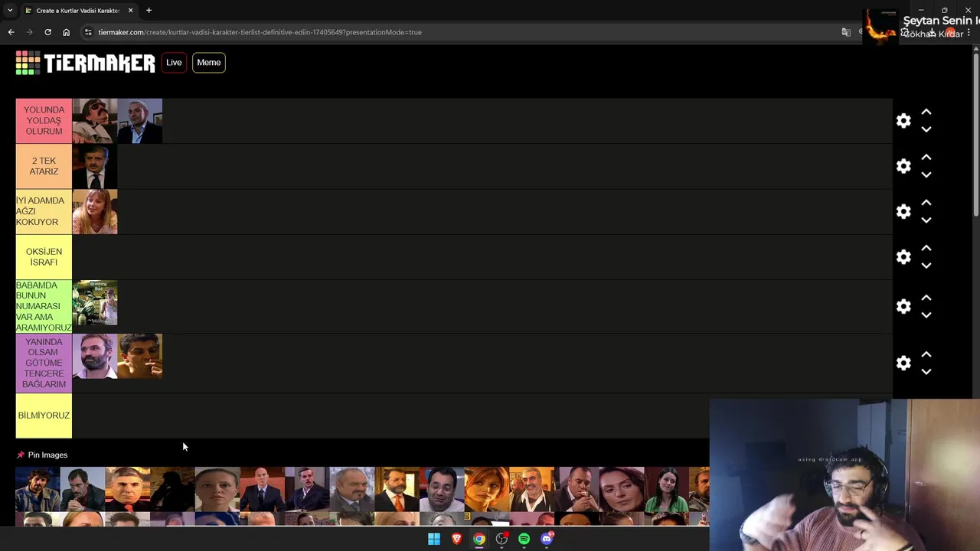The image size is (980, 551).
Task: Select bearded man in YANINDA OLSAM tier
Action: (95, 356)
